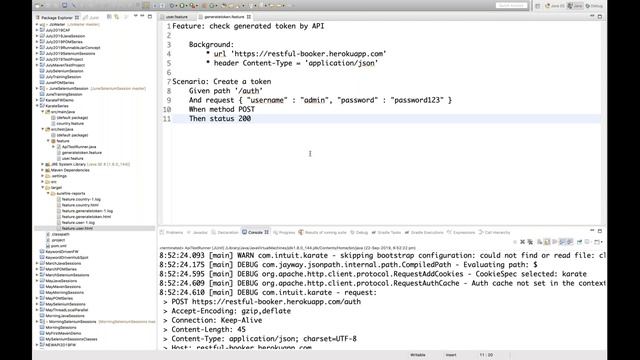This screenshot has width=640, height=360.
Task: Collapse the target folder
Action: click(42, 187)
